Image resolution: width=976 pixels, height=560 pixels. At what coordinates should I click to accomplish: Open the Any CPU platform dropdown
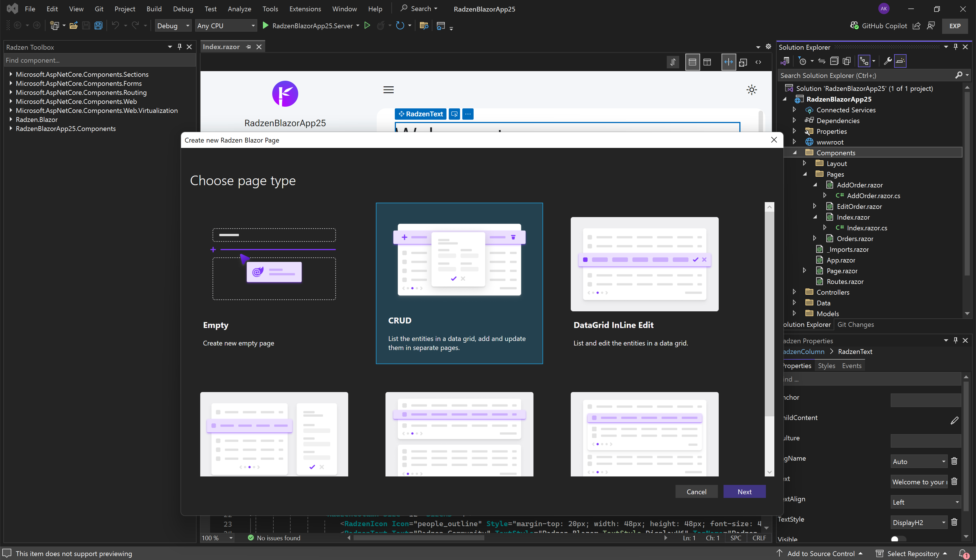[x=226, y=26]
